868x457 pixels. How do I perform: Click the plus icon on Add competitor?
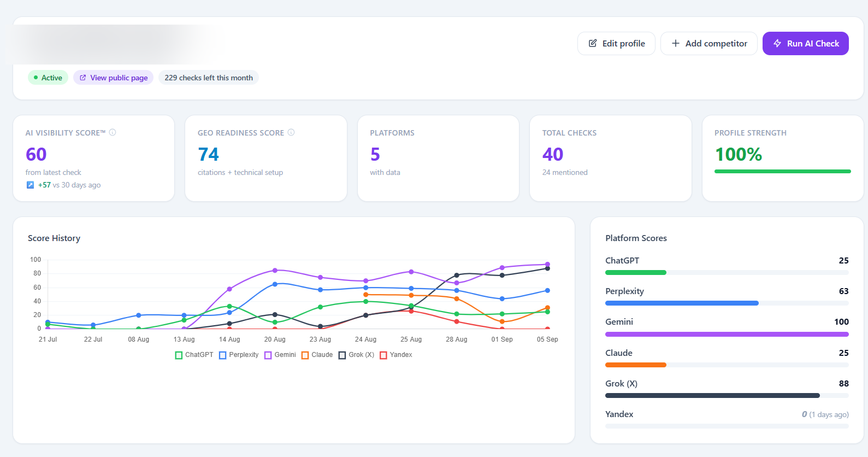[x=676, y=43]
